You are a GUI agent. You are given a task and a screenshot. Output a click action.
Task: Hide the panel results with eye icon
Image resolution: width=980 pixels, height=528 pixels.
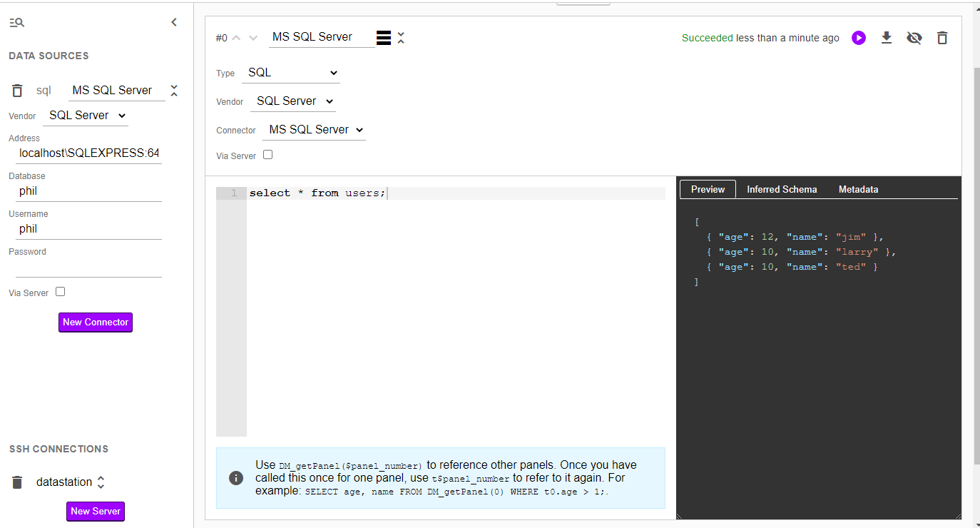(914, 38)
